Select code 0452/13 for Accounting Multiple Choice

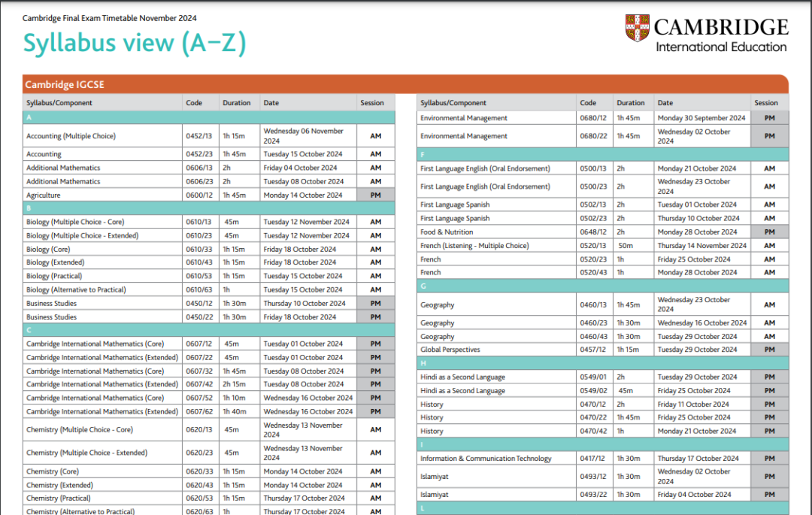pos(198,136)
